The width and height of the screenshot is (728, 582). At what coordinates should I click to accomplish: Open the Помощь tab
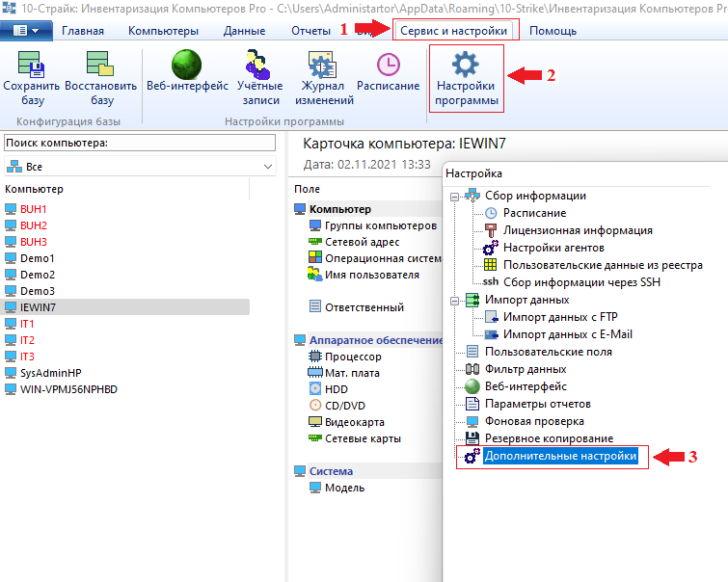[553, 31]
